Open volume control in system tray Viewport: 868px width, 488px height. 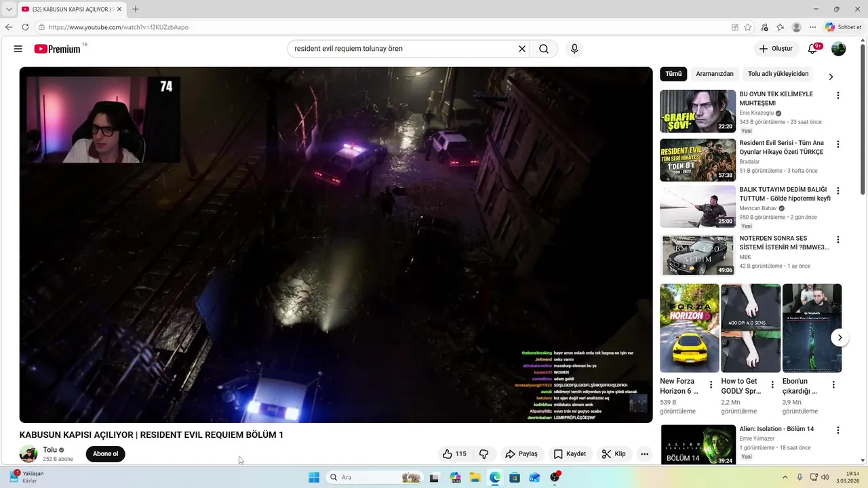(x=825, y=477)
